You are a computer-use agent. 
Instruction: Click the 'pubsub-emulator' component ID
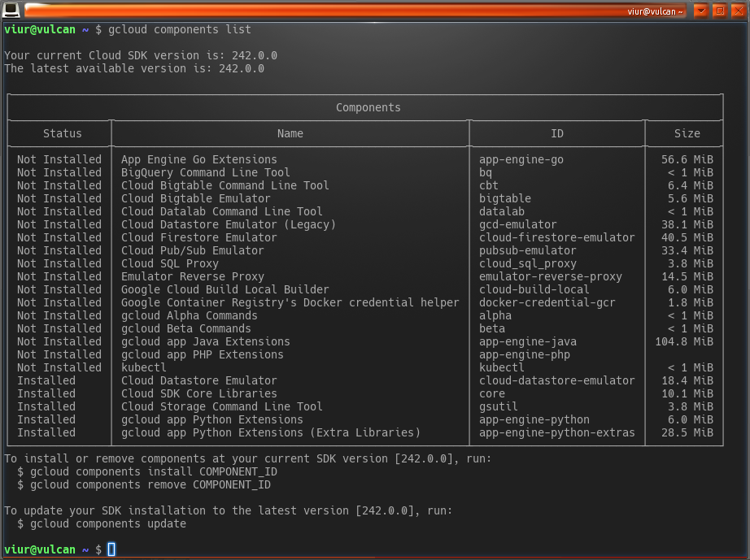(528, 250)
